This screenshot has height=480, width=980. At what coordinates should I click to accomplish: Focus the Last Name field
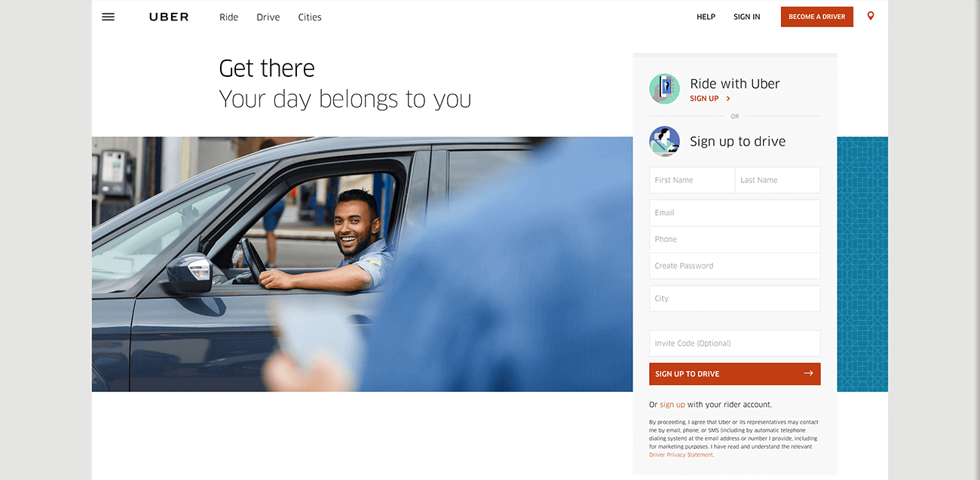click(x=778, y=180)
